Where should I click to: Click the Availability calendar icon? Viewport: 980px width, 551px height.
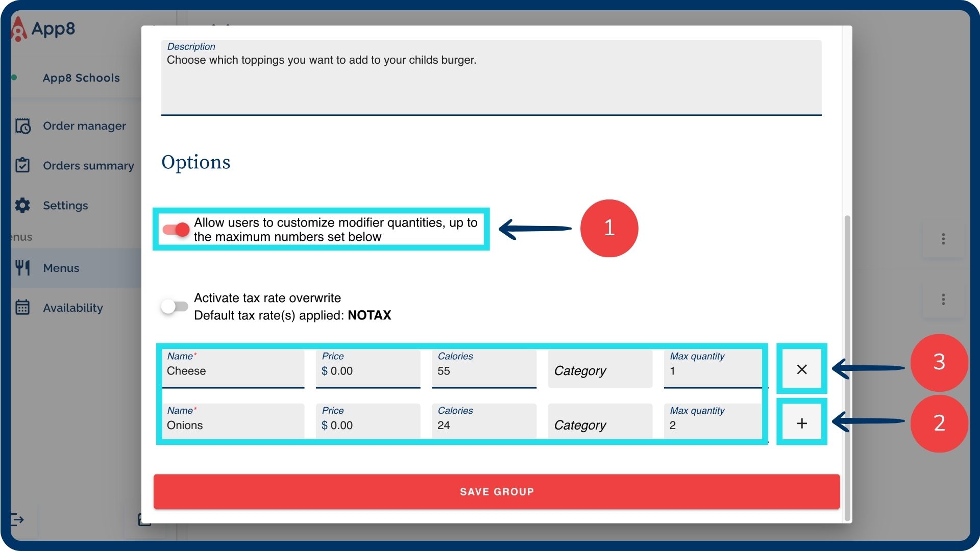pos(23,308)
